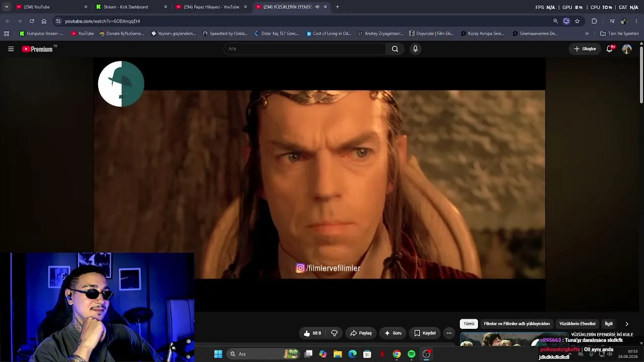Show more bookmarks with the chevron

587,34
